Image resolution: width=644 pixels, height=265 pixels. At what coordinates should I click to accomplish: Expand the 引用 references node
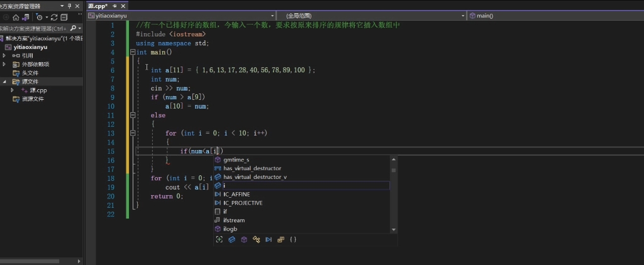pyautogui.click(x=4, y=55)
